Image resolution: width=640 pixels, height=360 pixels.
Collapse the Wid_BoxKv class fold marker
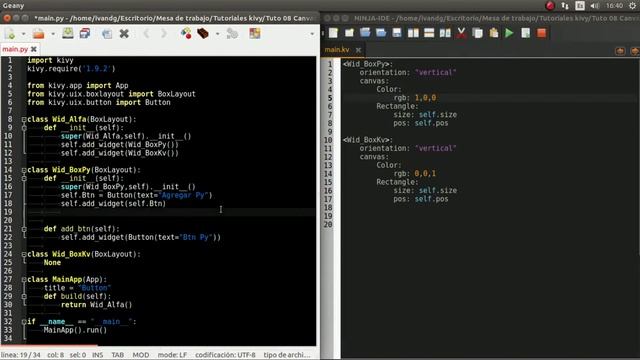point(24,254)
